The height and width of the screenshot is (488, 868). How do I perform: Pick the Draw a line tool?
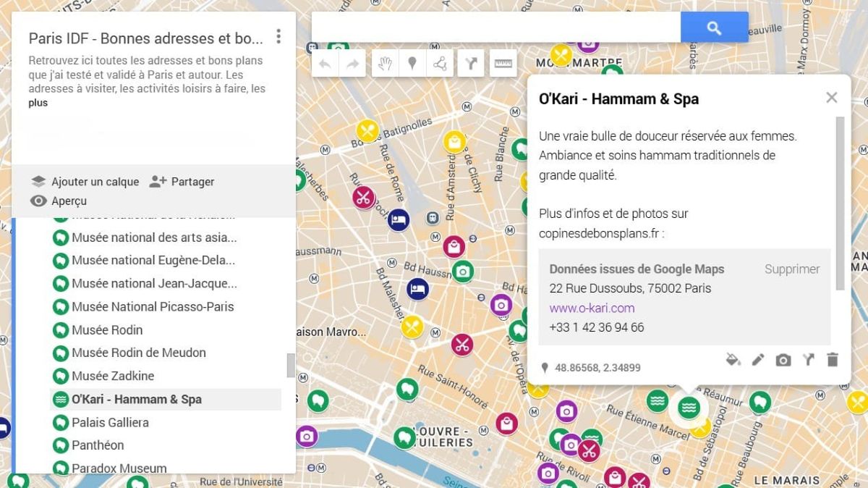pyautogui.click(x=440, y=64)
